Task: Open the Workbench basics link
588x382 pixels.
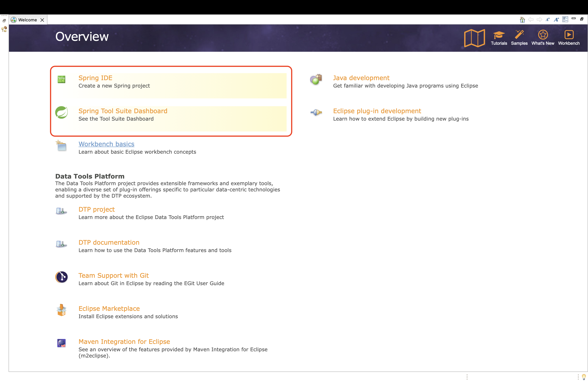Action: (106, 144)
